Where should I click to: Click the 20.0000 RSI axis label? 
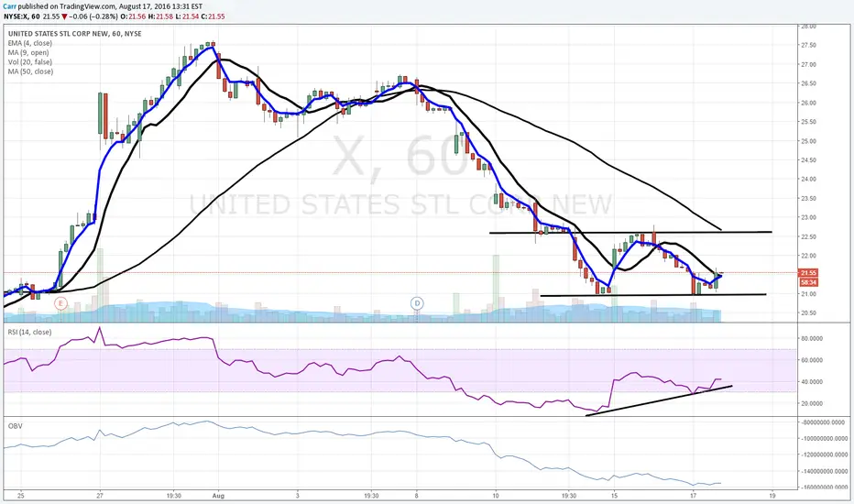coord(810,404)
